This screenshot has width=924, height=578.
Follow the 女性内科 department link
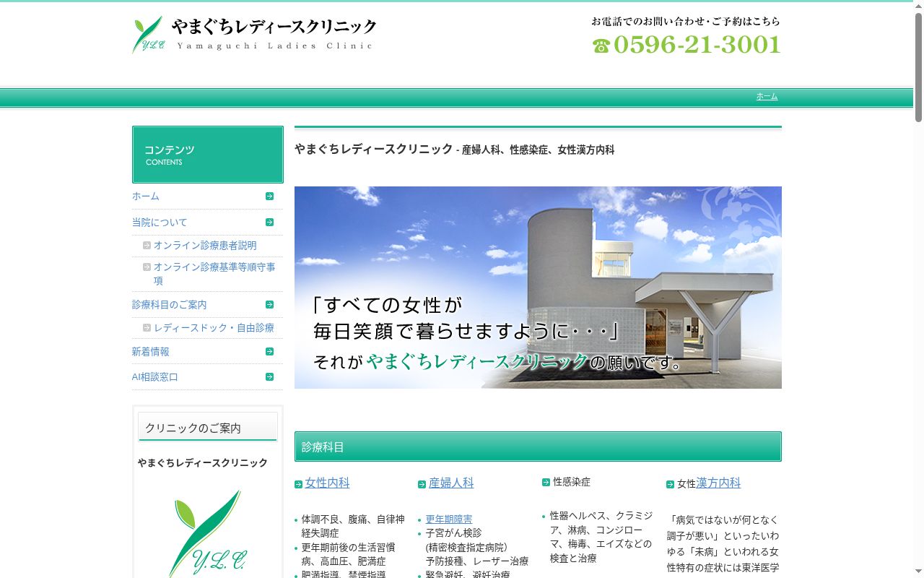coord(328,483)
